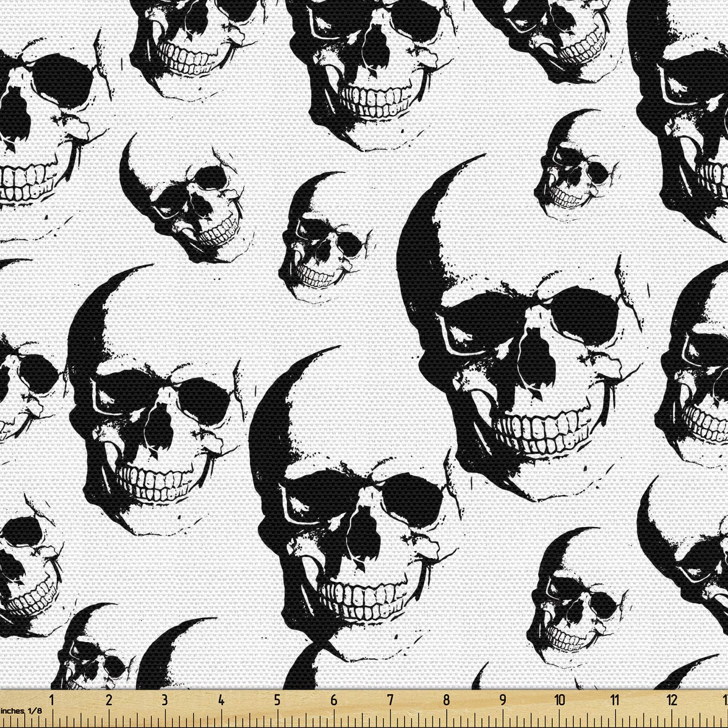Click the number 2 ruler marking

108,700
